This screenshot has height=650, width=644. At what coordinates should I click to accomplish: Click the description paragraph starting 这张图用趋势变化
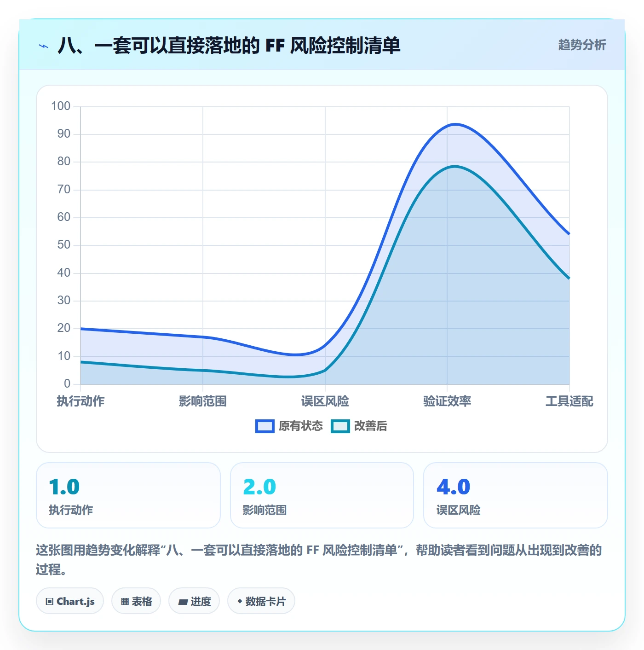tap(319, 560)
